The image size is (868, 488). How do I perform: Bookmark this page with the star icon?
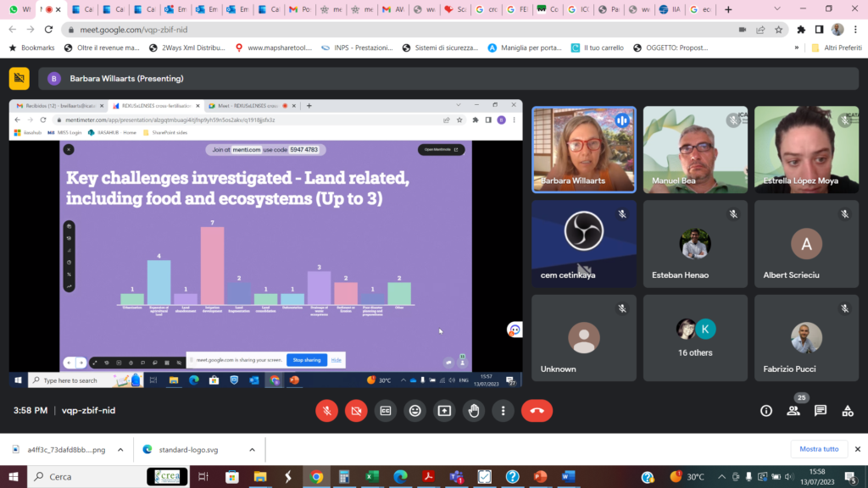tap(779, 30)
